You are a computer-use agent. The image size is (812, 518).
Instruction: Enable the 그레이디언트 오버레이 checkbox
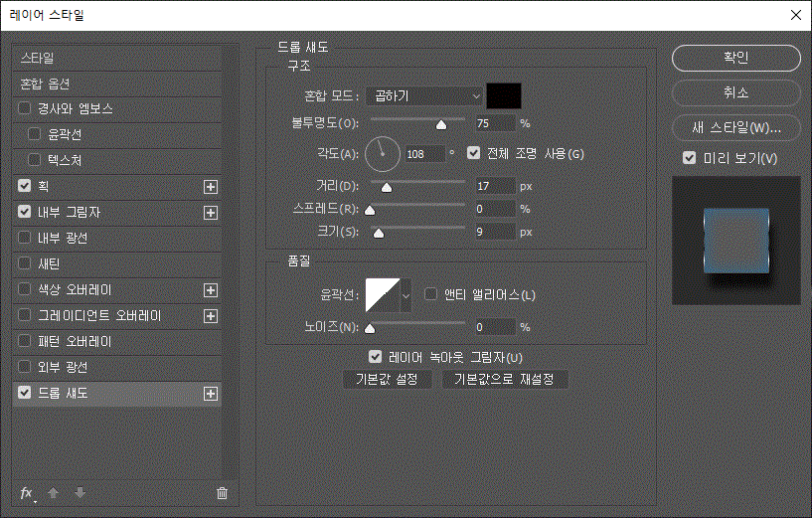(x=24, y=315)
